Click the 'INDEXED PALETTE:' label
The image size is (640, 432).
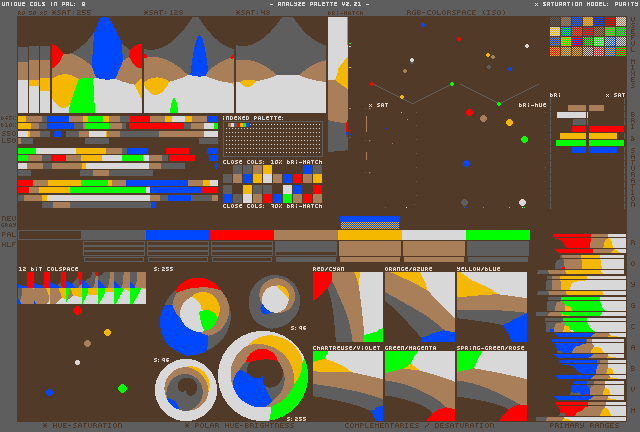click(253, 118)
